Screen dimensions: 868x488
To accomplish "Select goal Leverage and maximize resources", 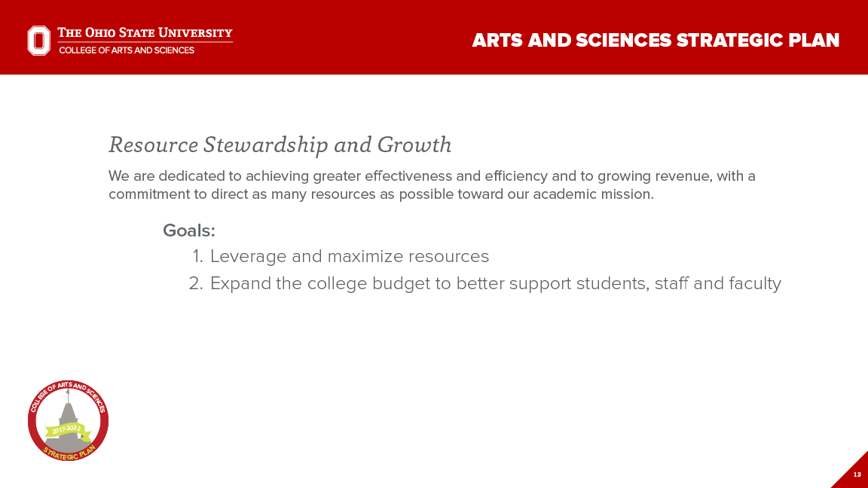I will [349, 256].
